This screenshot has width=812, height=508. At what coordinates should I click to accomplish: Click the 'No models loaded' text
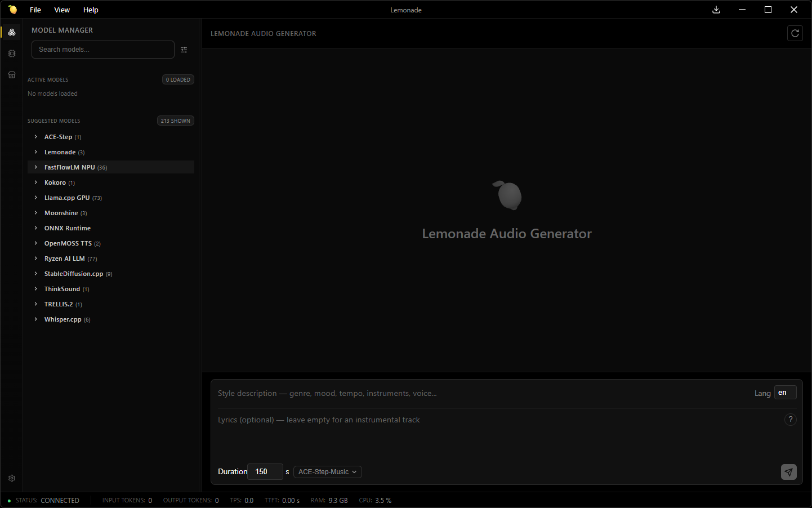pyautogui.click(x=52, y=93)
